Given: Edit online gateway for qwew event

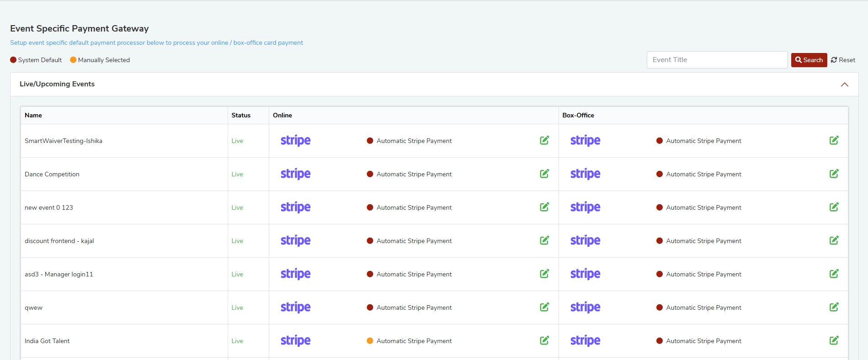Looking at the screenshot, I should [x=544, y=307].
